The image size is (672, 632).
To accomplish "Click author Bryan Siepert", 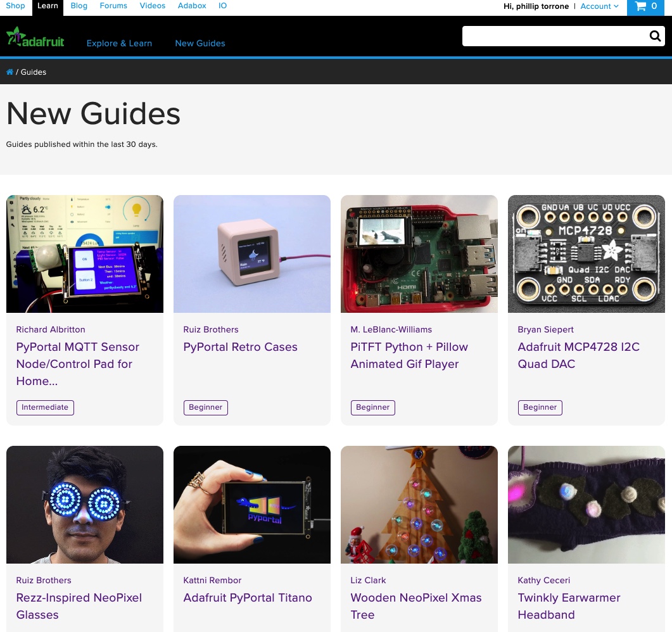I will pyautogui.click(x=545, y=329).
